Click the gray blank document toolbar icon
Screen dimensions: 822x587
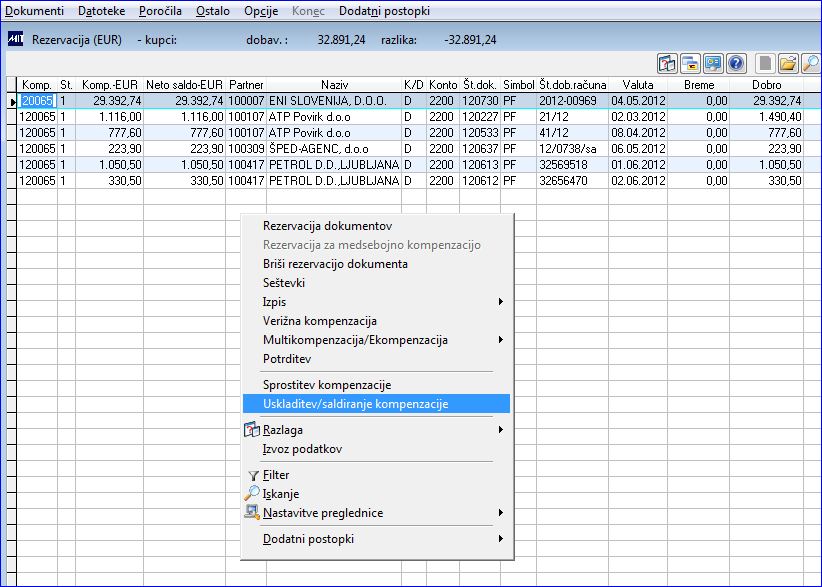765,64
